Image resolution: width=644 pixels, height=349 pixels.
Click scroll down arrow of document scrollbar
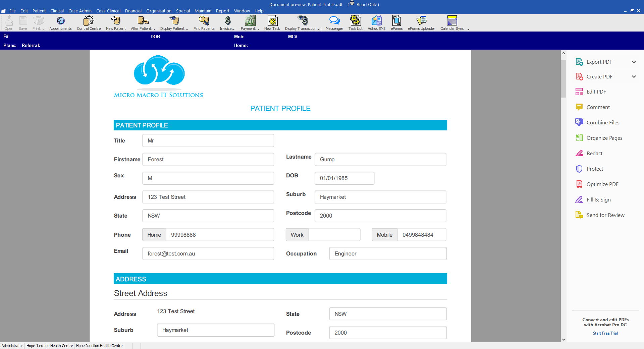(x=563, y=339)
